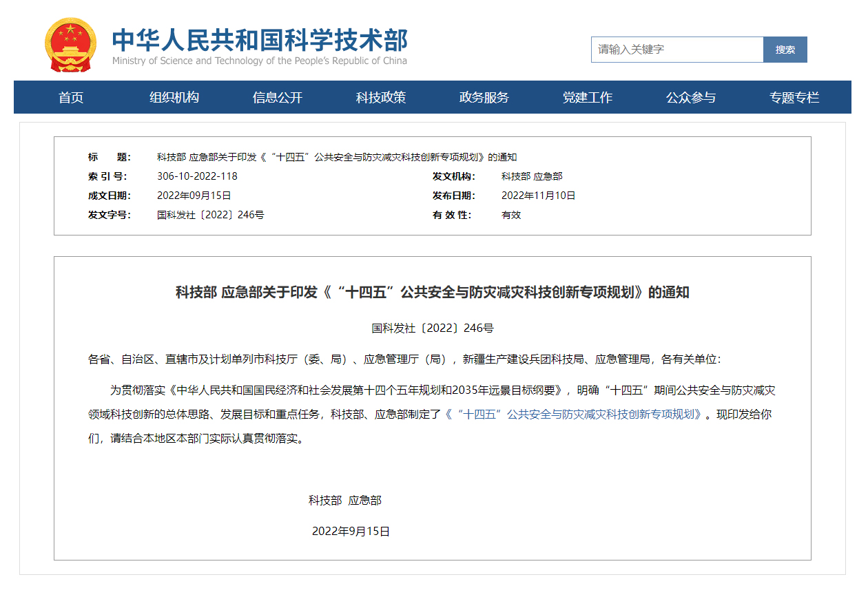Click the notice title 标题 text link
The height and width of the screenshot is (597, 868).
click(337, 156)
